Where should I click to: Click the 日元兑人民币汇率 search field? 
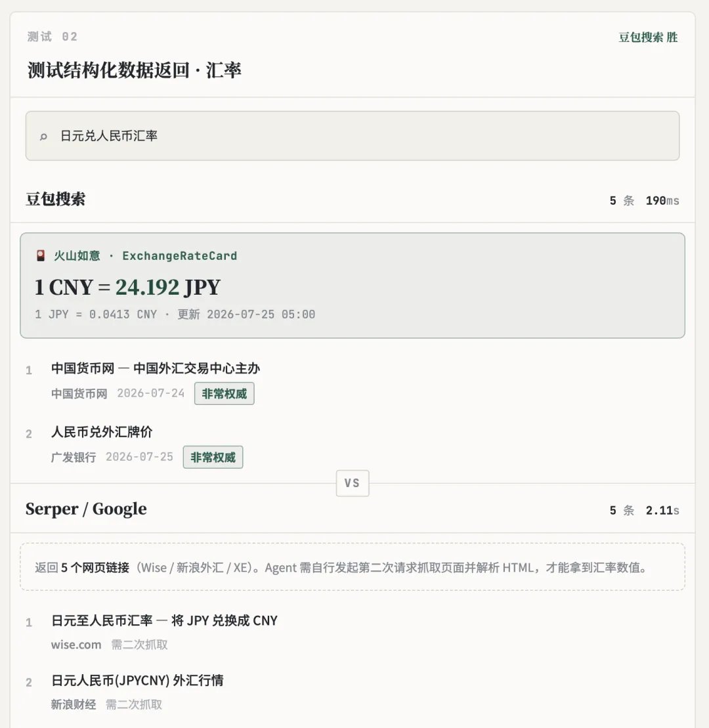pyautogui.click(x=353, y=136)
